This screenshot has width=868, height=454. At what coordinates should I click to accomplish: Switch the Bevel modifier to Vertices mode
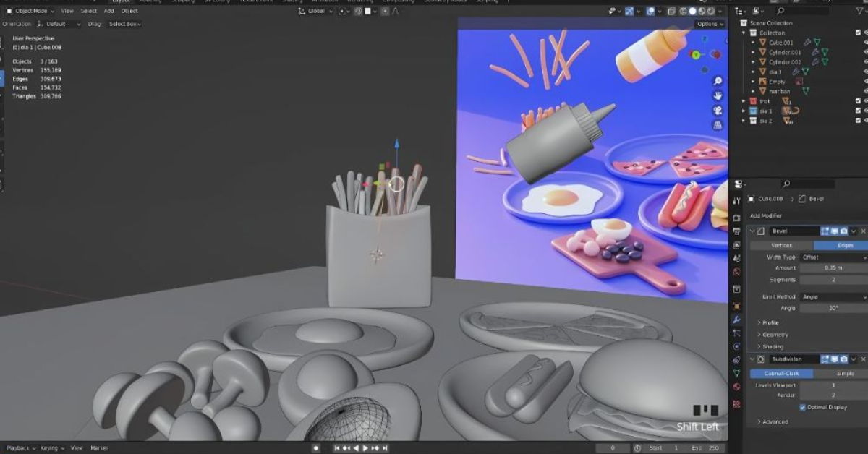781,245
